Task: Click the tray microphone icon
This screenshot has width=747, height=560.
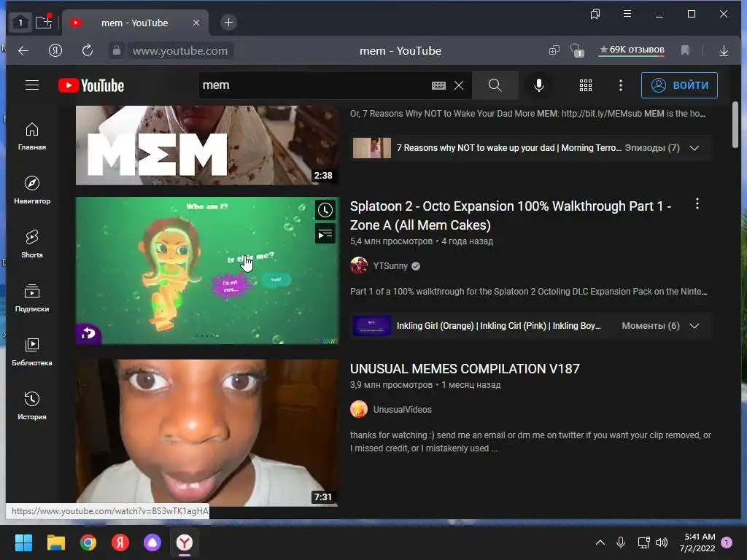Action: tap(620, 542)
